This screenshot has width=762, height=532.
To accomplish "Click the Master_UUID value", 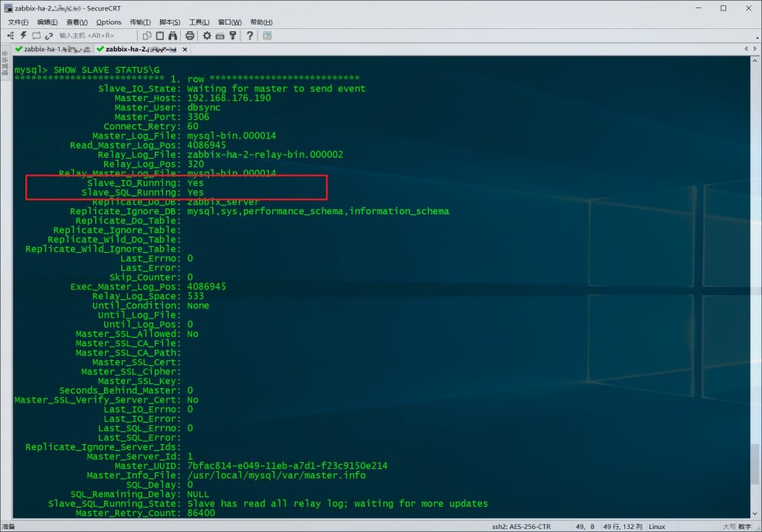I will [x=287, y=466].
